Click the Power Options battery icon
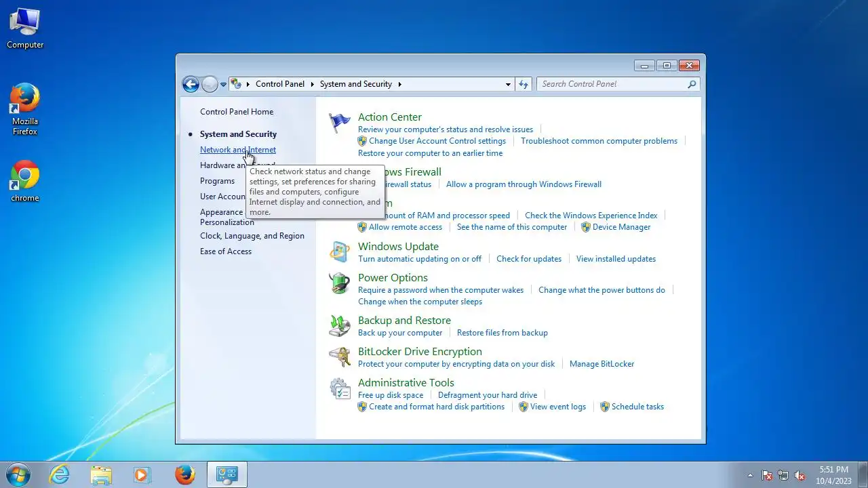The height and width of the screenshot is (488, 868). pyautogui.click(x=340, y=283)
